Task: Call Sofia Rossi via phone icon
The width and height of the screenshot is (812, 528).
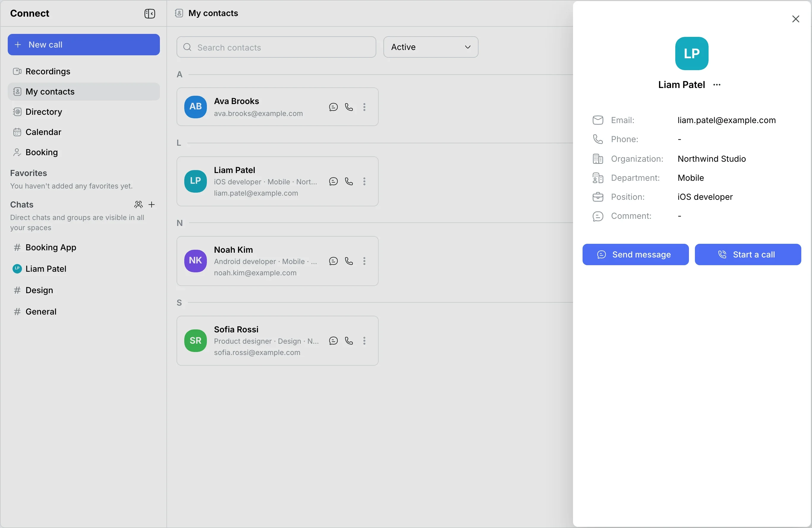Action: coord(349,341)
